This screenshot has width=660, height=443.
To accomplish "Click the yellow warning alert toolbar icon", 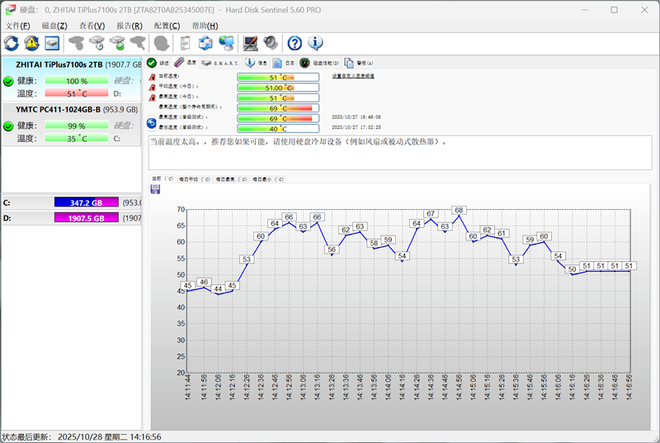I will [x=32, y=43].
